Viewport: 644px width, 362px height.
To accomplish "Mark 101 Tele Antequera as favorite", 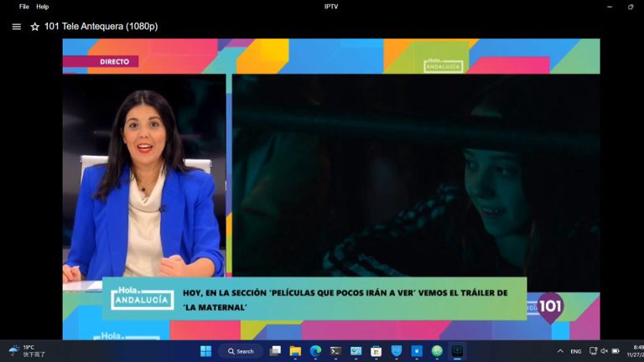I will 35,26.
